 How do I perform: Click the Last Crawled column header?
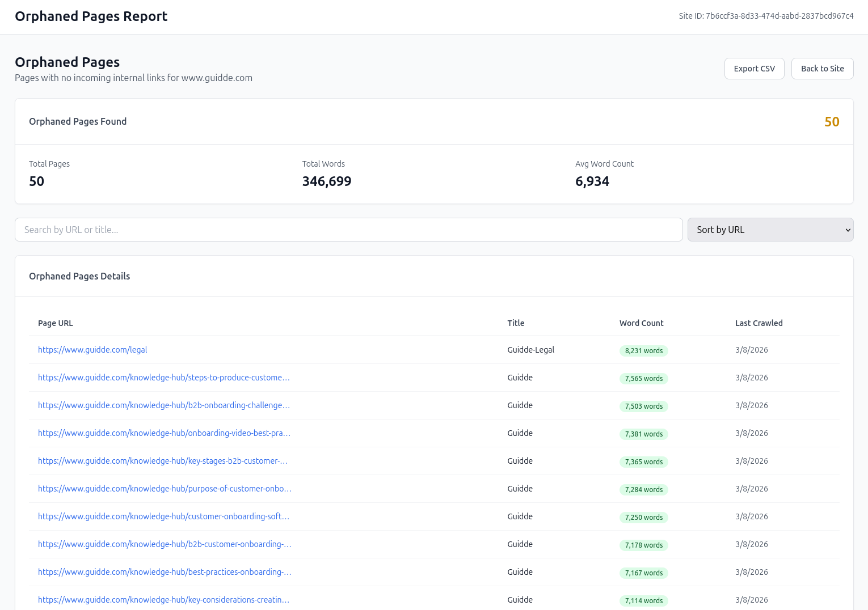(x=759, y=323)
